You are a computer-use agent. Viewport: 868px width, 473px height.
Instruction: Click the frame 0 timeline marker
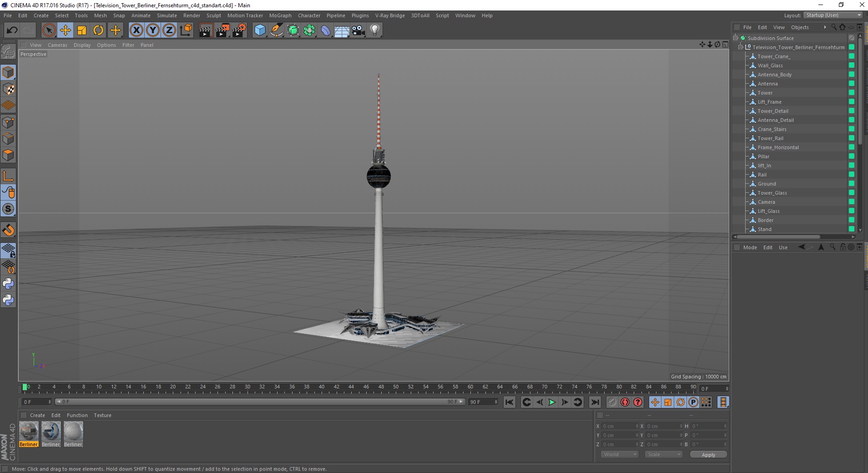tap(25, 387)
